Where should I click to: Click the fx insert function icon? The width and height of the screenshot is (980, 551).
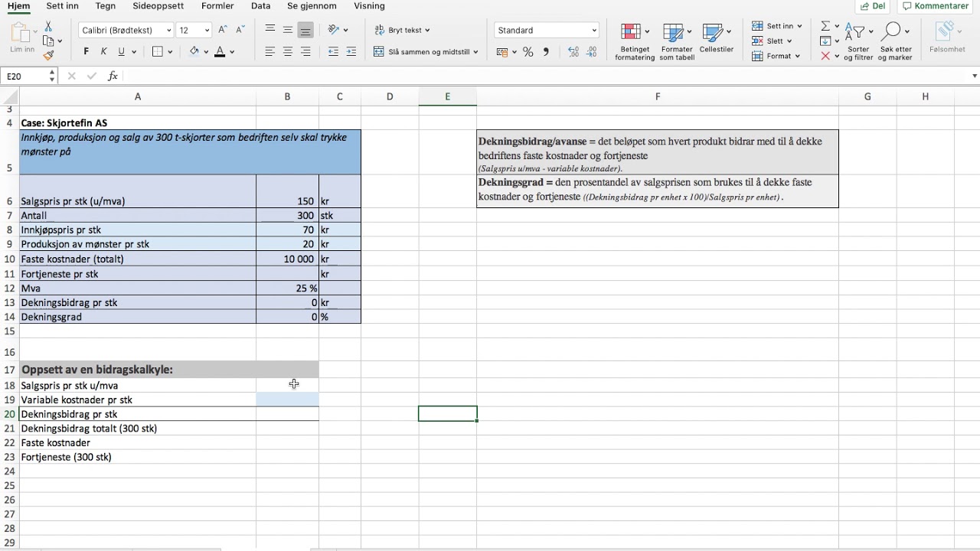[x=113, y=76]
